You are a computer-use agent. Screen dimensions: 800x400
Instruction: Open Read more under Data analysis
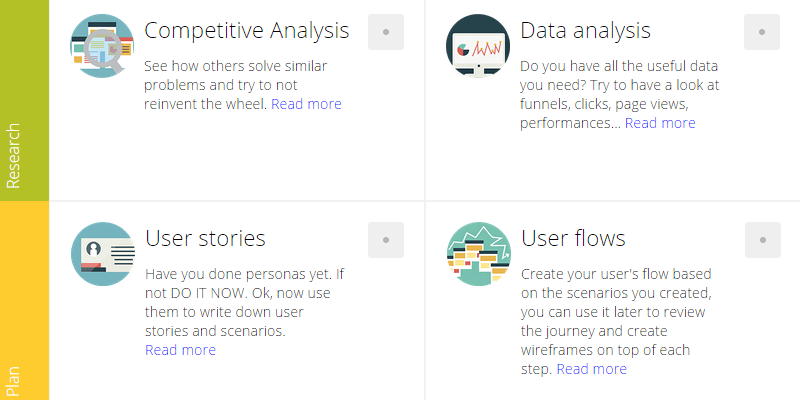(660, 123)
